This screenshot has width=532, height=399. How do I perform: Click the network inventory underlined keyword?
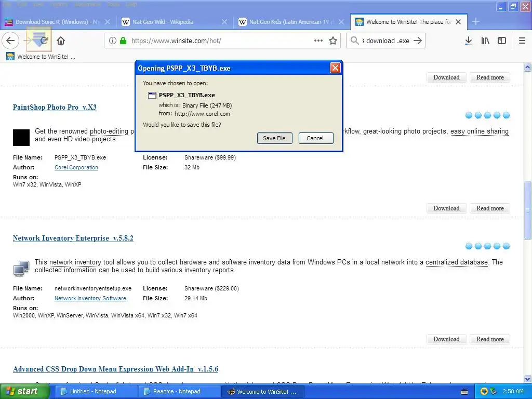point(75,262)
